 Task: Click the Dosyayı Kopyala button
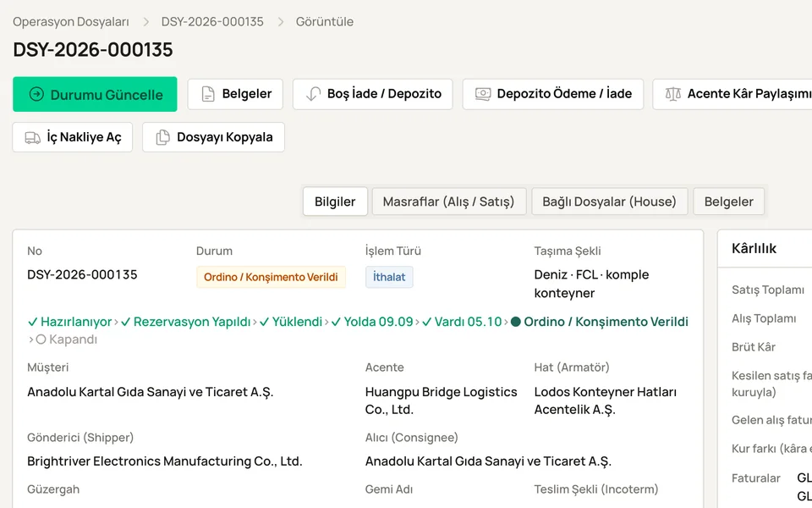[213, 137]
